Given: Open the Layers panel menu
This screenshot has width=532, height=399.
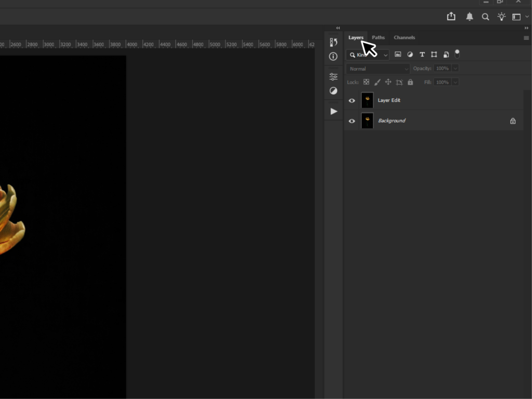Looking at the screenshot, I should pos(525,37).
